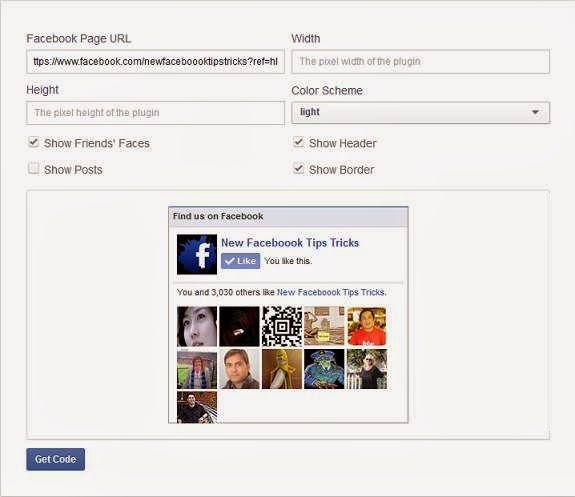
Task: Click the Get Code button
Action: point(55,459)
